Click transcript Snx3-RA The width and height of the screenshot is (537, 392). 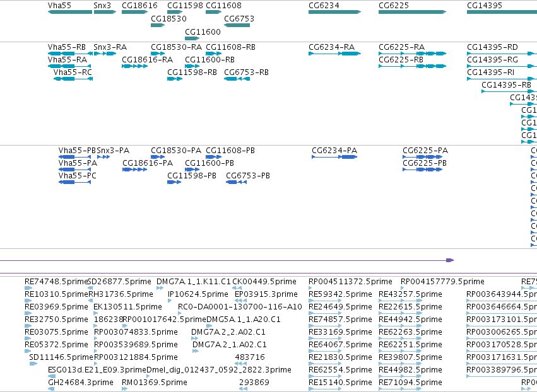[110, 47]
